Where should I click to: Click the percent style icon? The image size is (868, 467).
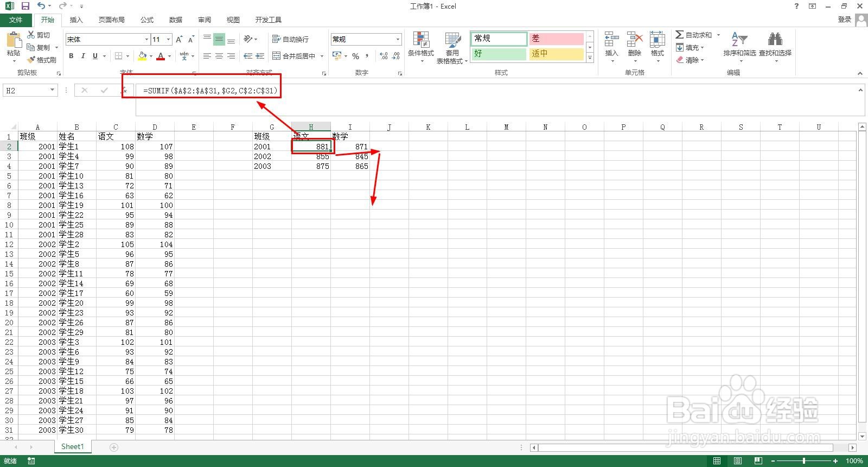coord(355,55)
